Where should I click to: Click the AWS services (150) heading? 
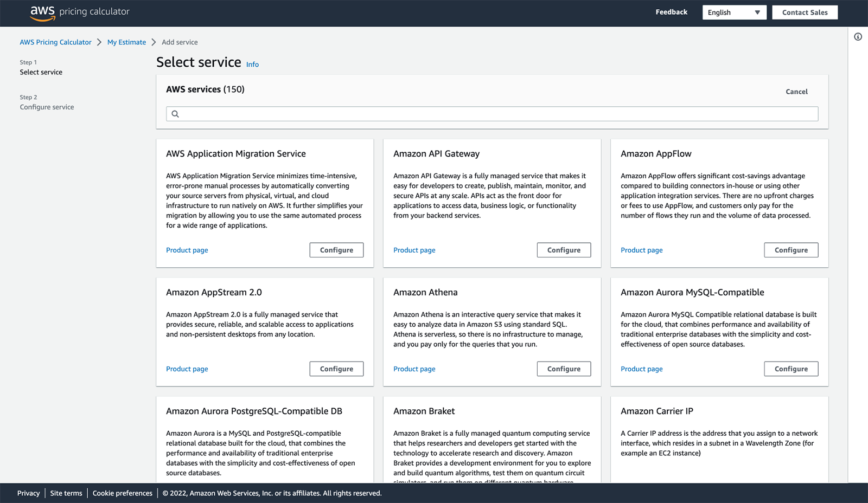click(205, 89)
